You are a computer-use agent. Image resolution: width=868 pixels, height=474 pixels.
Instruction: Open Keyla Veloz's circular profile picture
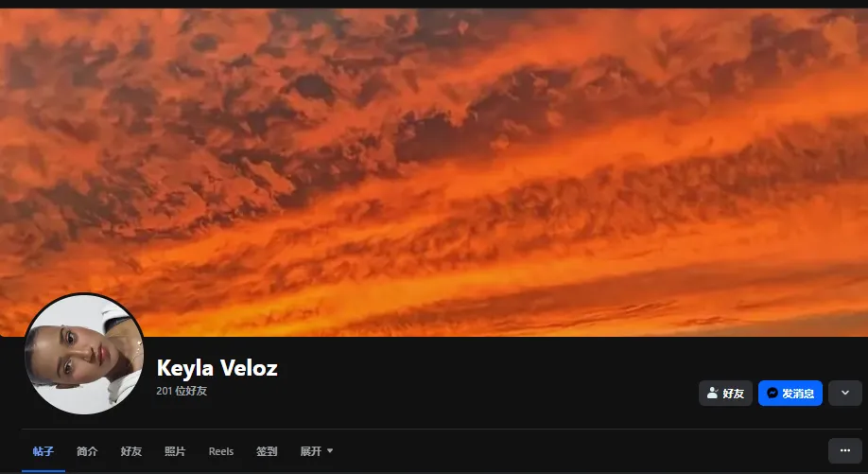click(84, 355)
